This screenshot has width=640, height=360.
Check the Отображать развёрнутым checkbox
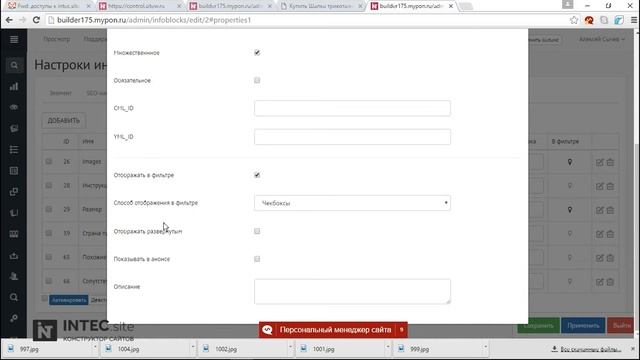257,231
